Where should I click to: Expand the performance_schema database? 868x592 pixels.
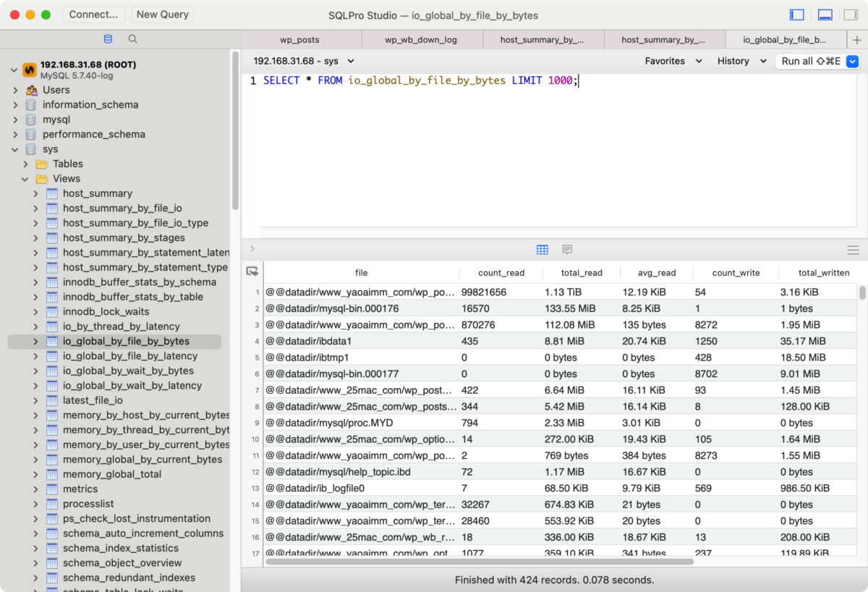point(15,135)
